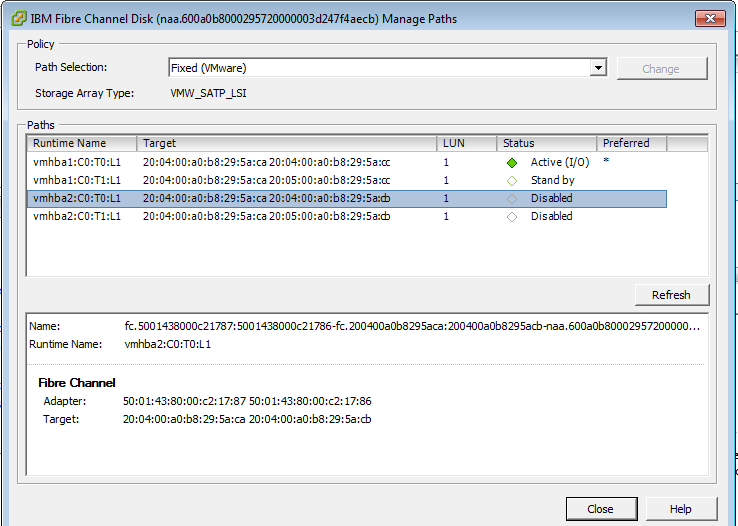Open the Path Selection dropdown arrow
Viewport: 738px width, 526px height.
point(598,68)
